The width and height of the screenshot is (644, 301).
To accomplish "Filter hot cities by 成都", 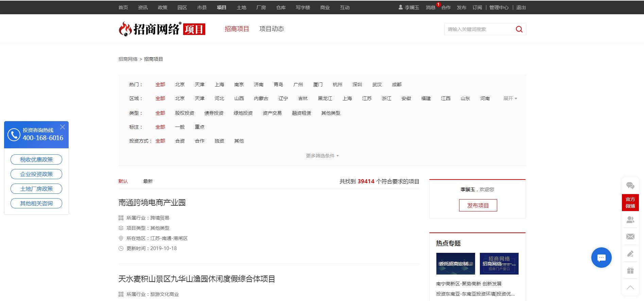I will click(x=397, y=84).
